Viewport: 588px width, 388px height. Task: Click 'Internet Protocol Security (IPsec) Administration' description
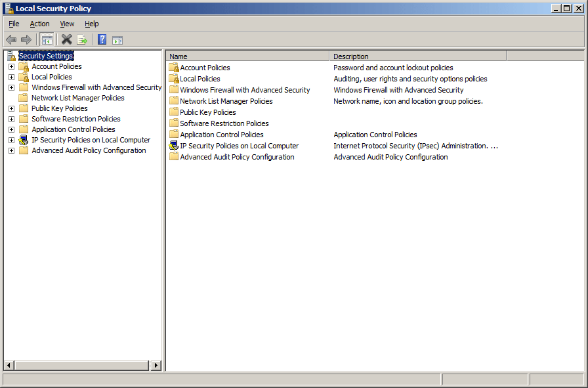(x=416, y=146)
